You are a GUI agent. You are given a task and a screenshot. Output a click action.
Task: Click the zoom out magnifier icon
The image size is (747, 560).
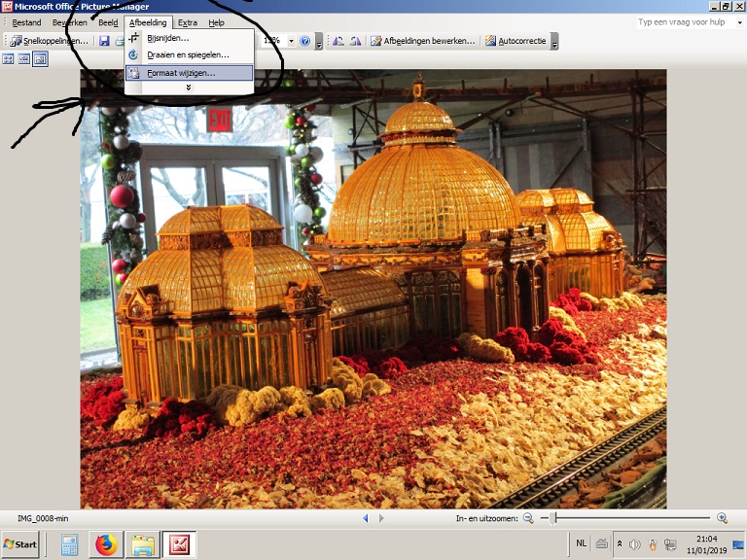click(x=528, y=518)
